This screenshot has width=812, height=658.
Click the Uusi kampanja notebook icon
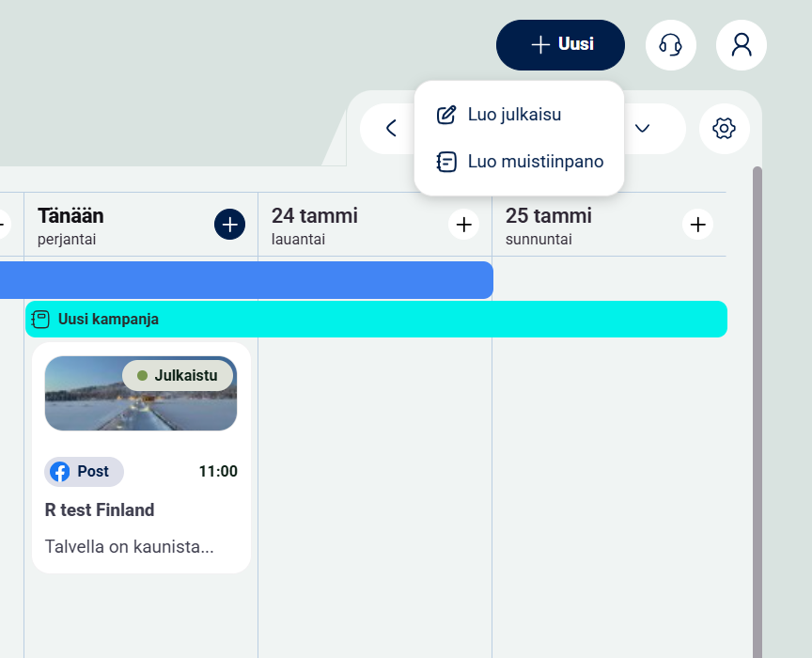pyautogui.click(x=40, y=320)
